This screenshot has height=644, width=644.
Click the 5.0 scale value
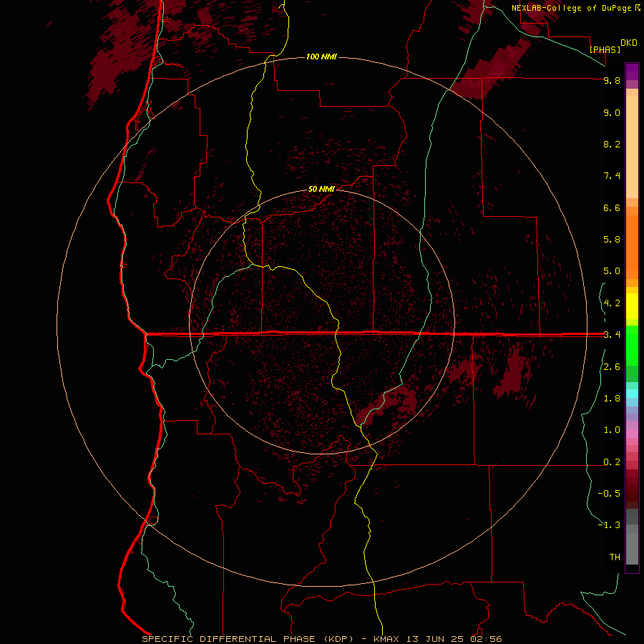click(612, 271)
